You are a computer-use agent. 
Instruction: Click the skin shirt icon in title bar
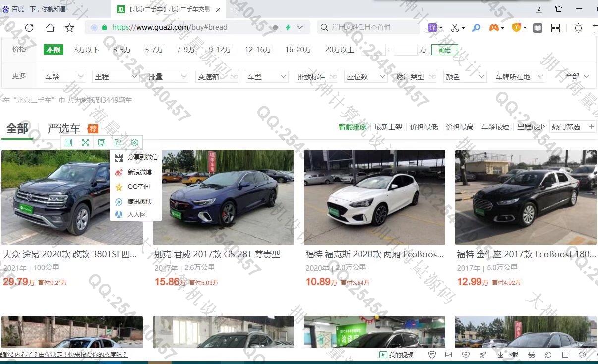coord(559,9)
